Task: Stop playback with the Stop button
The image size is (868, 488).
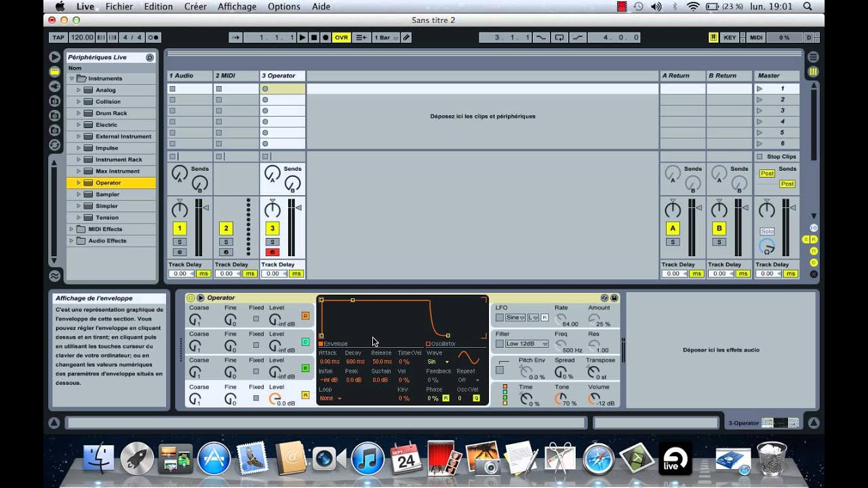Action: [x=314, y=37]
